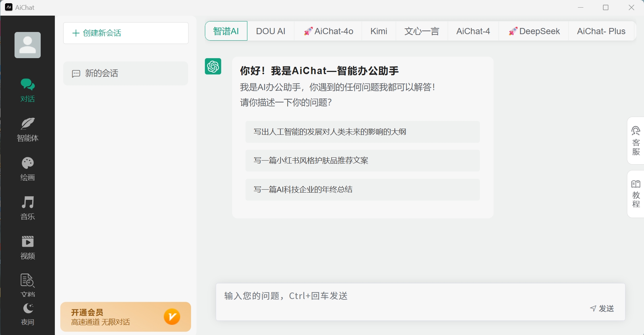Open the 视频 video tool
Screen dimensions: 644x335
28,247
